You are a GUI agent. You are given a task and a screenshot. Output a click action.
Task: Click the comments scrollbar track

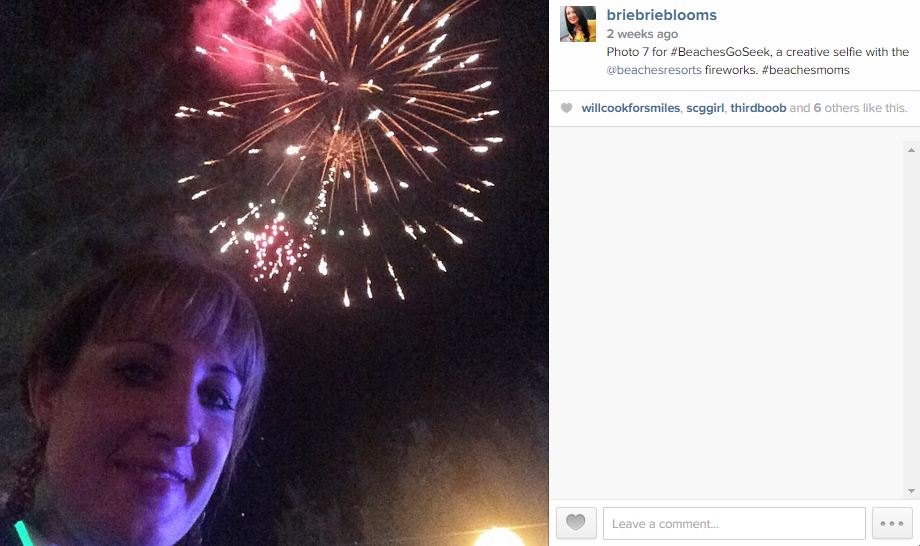(911, 320)
